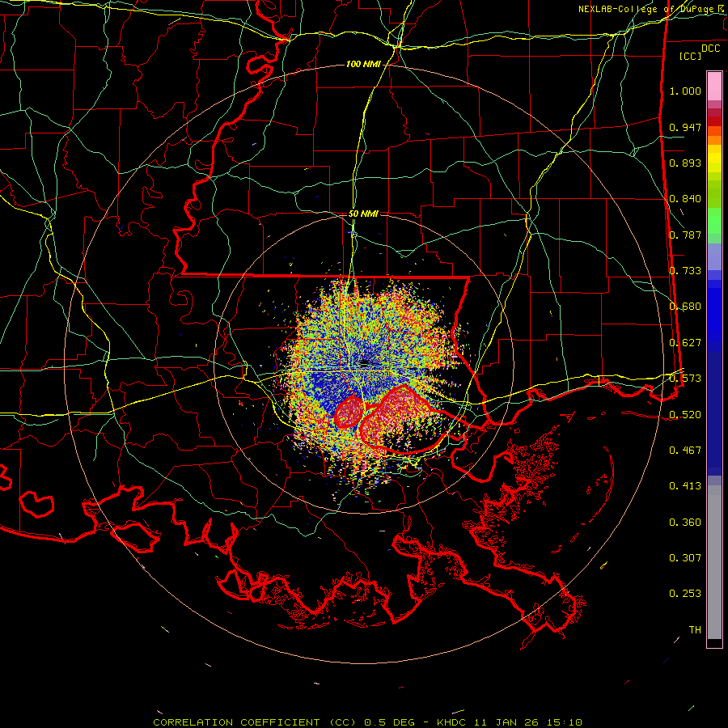
Task: Click the 0.5 DEG elevation label in the caption
Action: pyautogui.click(x=389, y=722)
